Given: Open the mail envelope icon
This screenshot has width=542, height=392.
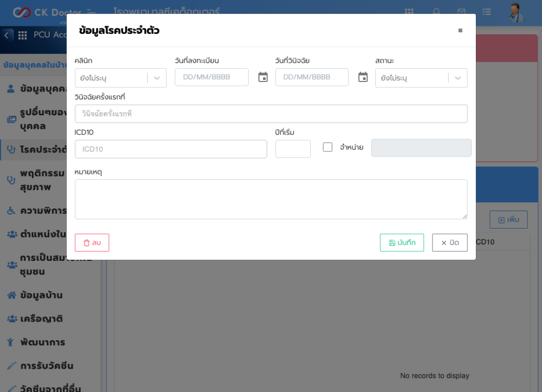Looking at the screenshot, I should tap(462, 12).
